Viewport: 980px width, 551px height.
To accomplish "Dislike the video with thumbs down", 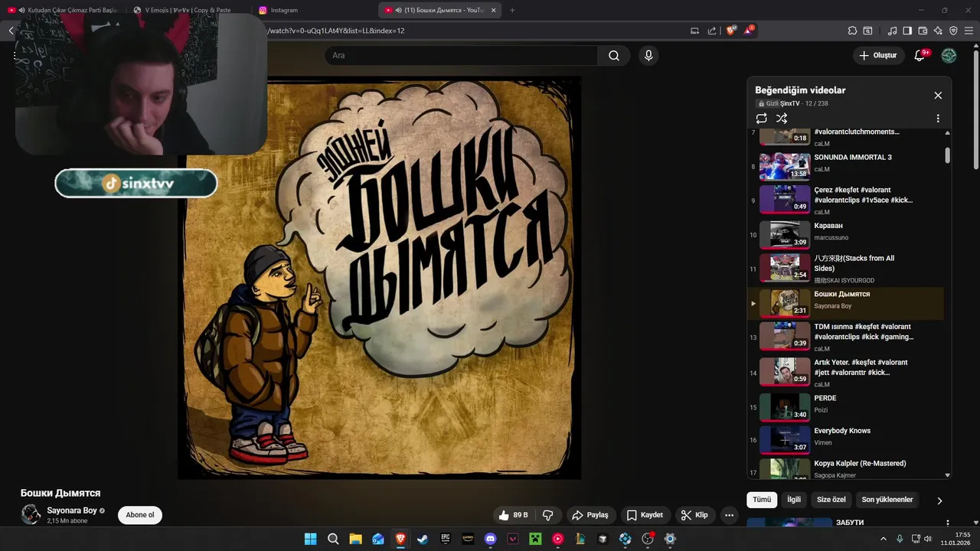I will click(x=548, y=515).
